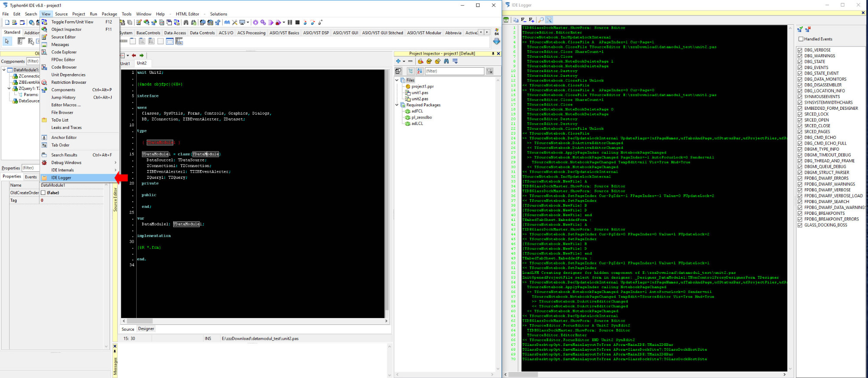Select unit1.pas in Project Inspector
Screen dimensions: 868x378
420,93
